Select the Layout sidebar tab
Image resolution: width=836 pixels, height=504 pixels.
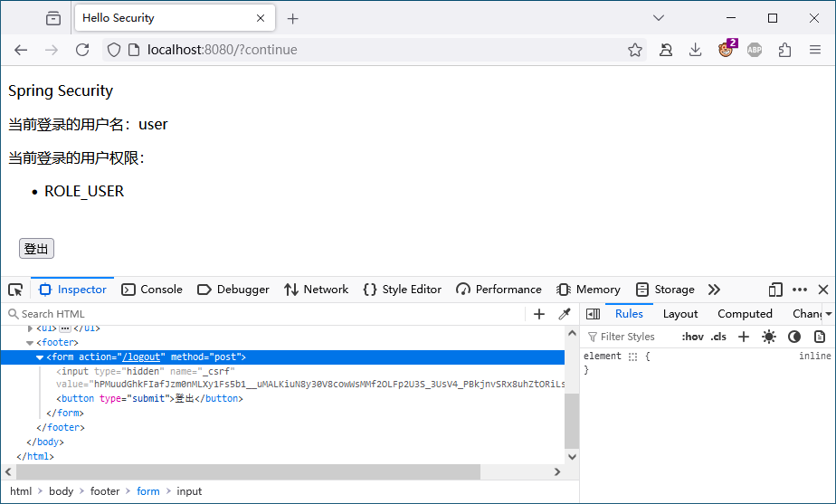[679, 314]
